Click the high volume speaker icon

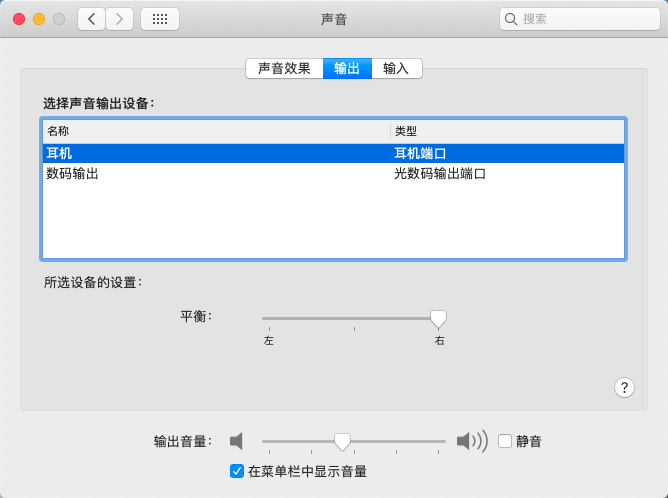(471, 441)
